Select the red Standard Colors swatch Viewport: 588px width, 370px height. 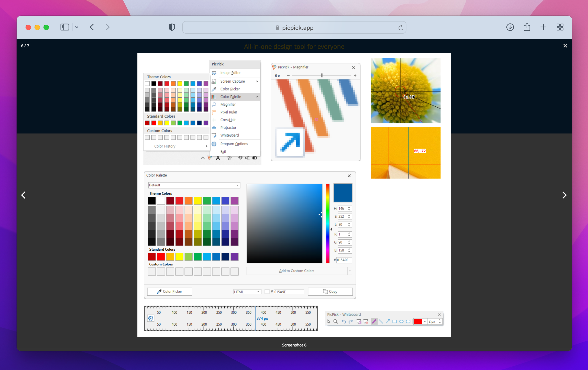[x=161, y=257]
